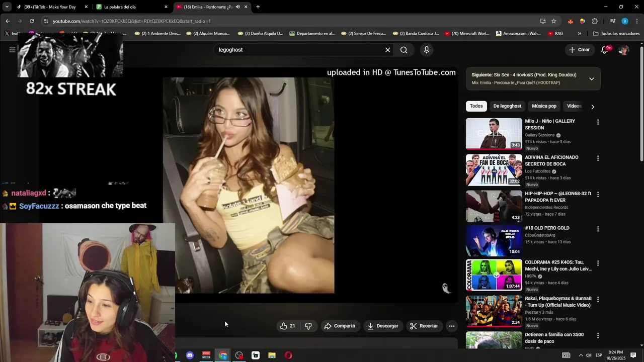Open #18 OLD PERO GOLD video title
Screen dimensions: 644x362
pyautogui.click(x=547, y=228)
